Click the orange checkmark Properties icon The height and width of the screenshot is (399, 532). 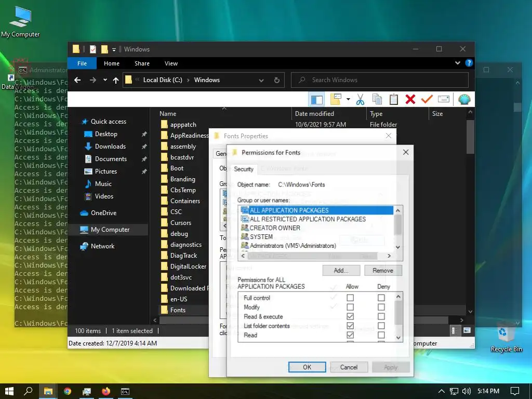click(427, 99)
